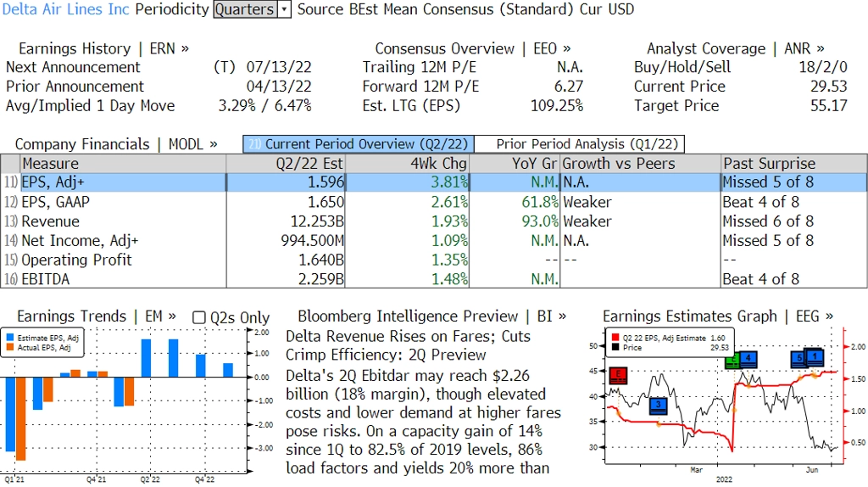The image size is (868, 487).
Task: Click Buy/Hold/Sell value 18/2/0
Action: click(x=822, y=67)
